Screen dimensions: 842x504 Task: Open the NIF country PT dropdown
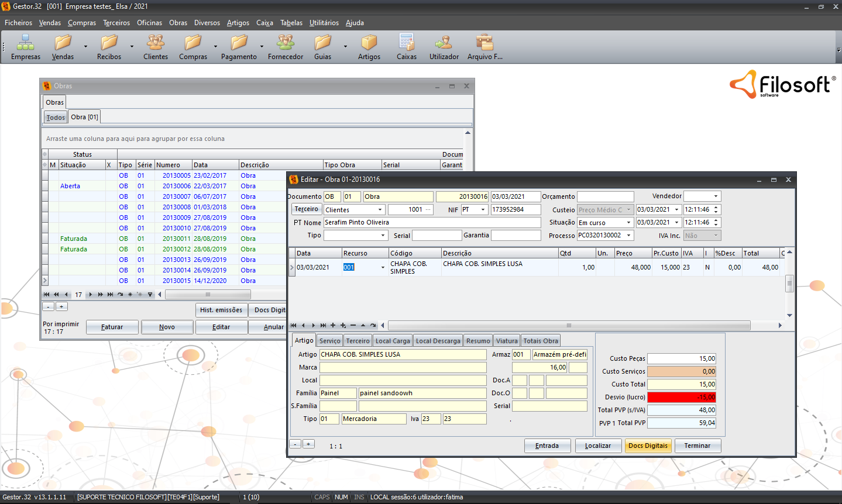(x=483, y=210)
